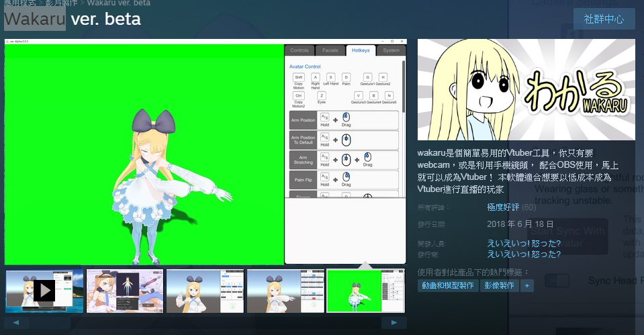Image resolution: width=644 pixels, height=335 pixels.
Task: Click the S Left Hand key icon
Action: [x=330, y=77]
